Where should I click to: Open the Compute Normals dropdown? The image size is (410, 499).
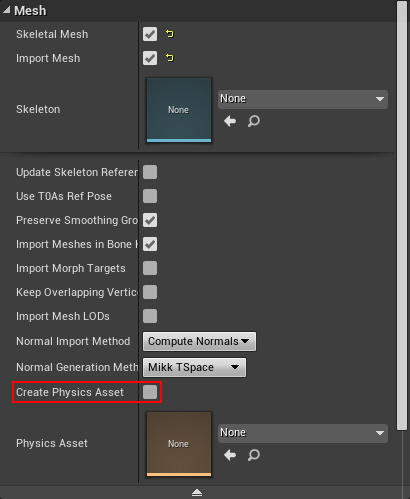pyautogui.click(x=199, y=341)
